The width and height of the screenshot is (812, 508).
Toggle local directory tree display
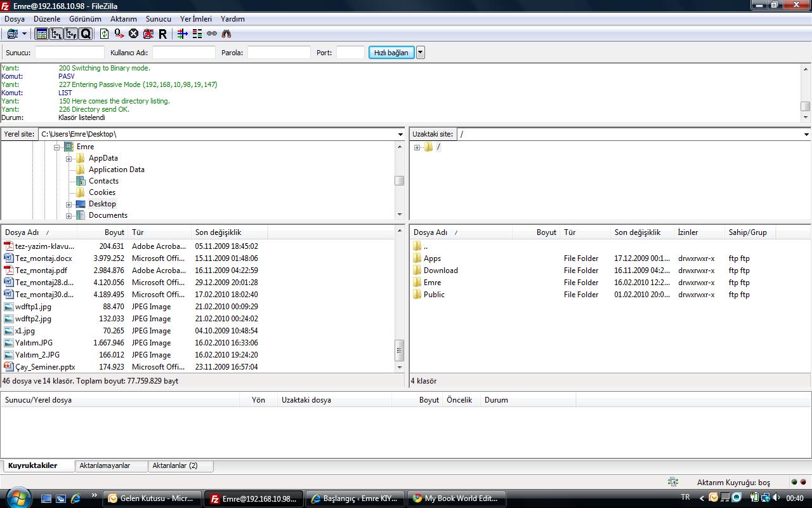56,34
